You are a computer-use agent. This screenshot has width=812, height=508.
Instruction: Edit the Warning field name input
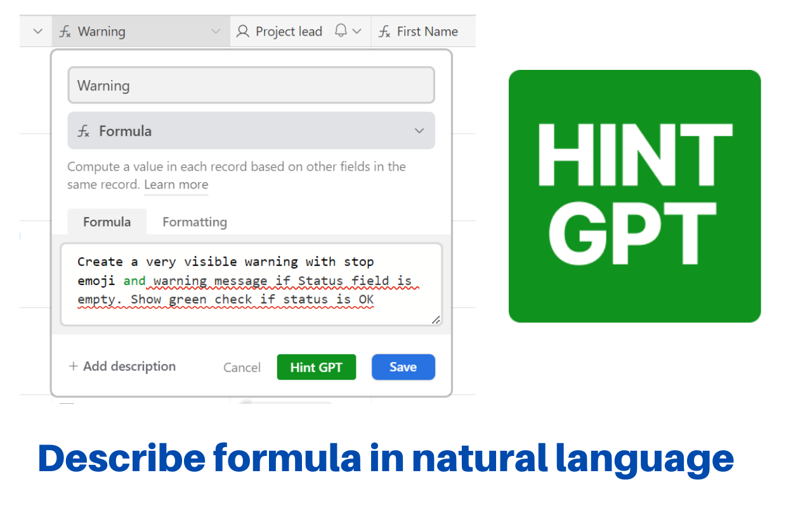point(251,85)
